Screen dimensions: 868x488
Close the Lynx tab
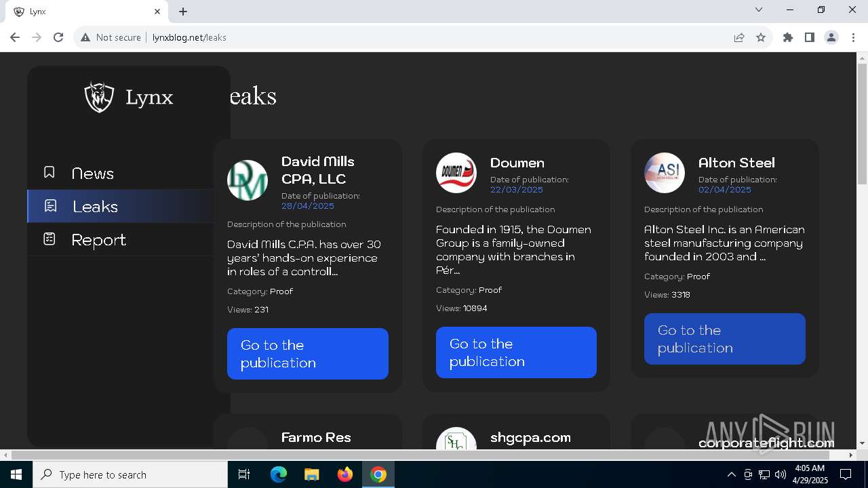(157, 12)
